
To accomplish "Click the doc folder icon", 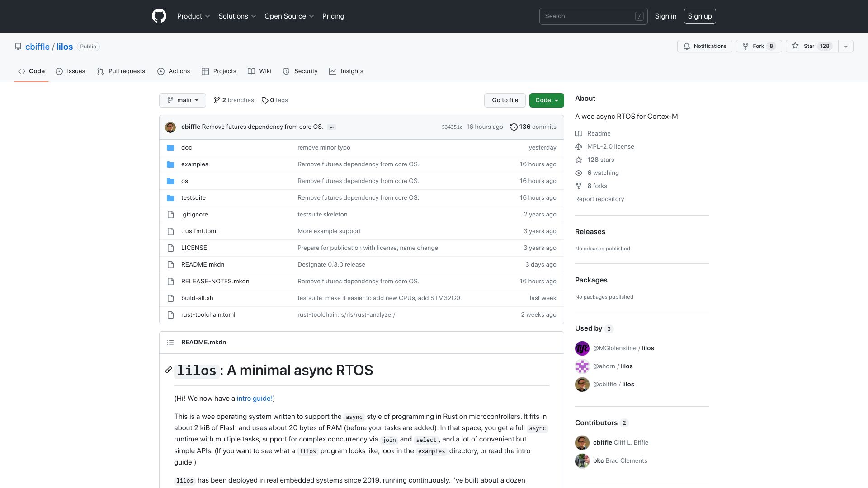I will 170,148.
